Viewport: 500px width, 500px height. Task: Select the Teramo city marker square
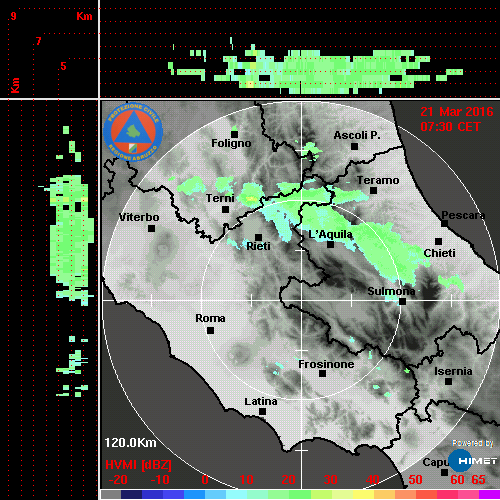374,190
